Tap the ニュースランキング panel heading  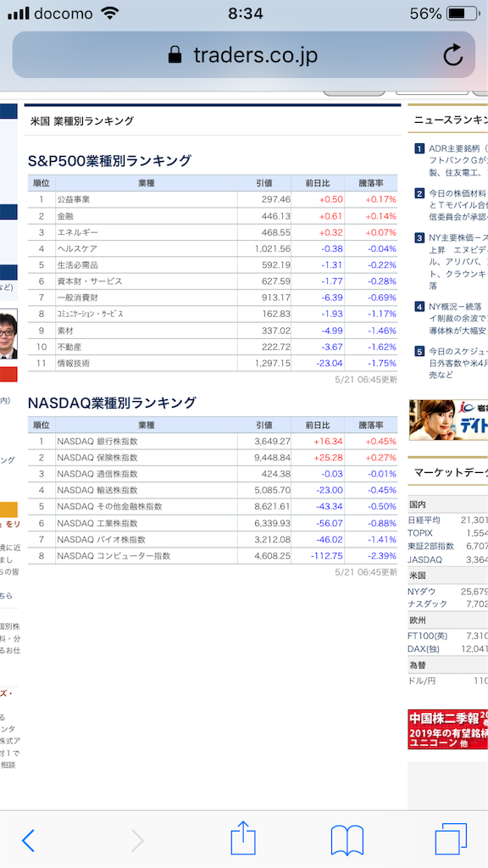(x=451, y=120)
